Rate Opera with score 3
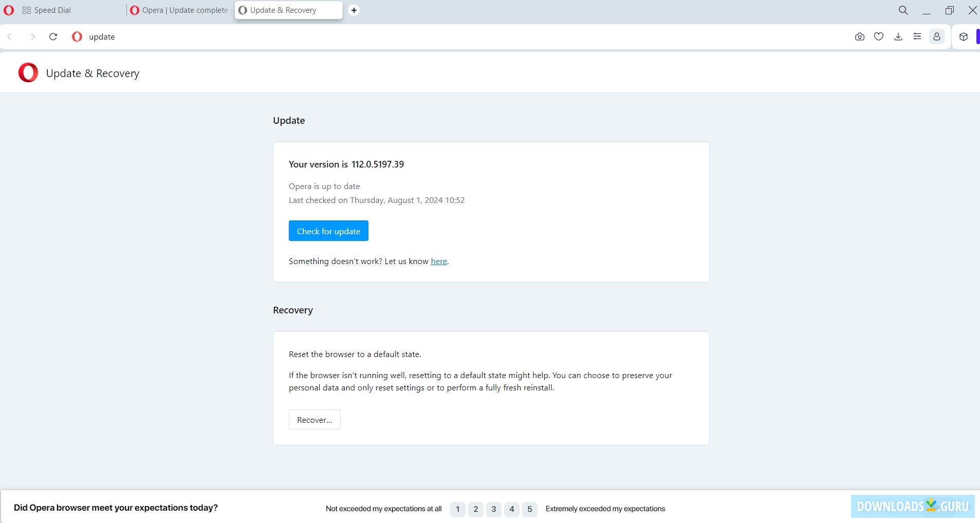Viewport: 980px width, 523px height. (x=494, y=509)
